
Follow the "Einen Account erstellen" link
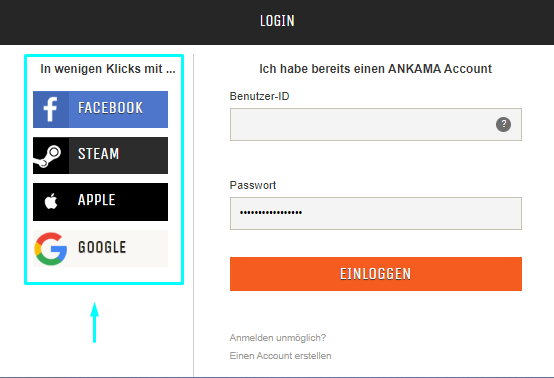(x=281, y=356)
